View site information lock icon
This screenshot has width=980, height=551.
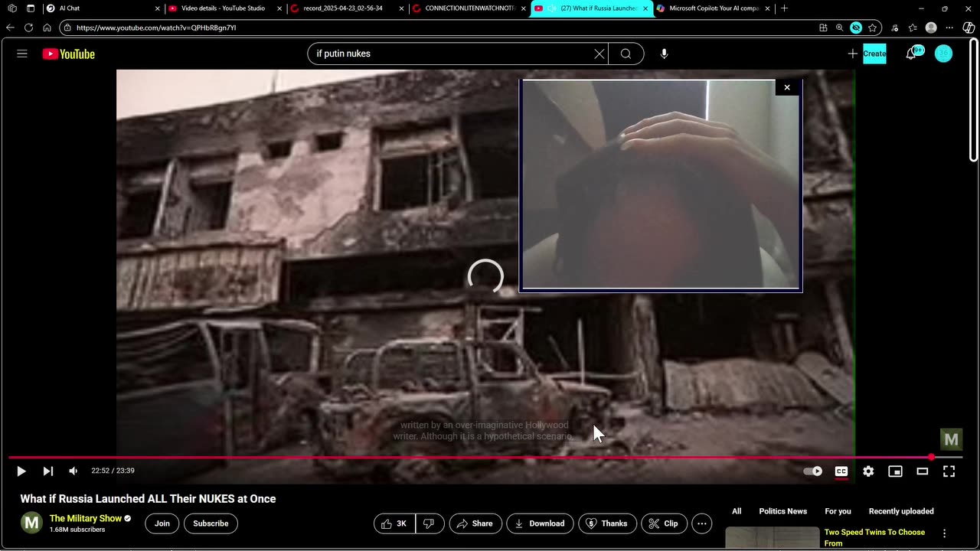point(67,28)
